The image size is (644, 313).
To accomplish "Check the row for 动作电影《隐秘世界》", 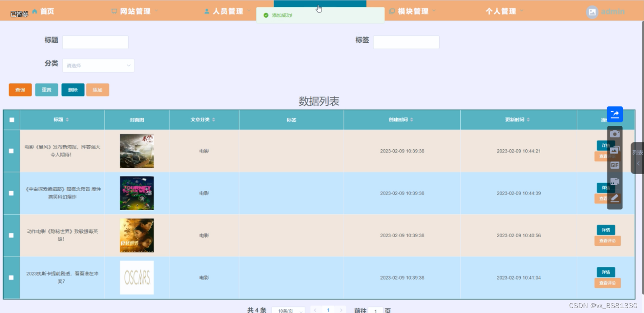I will (11, 235).
